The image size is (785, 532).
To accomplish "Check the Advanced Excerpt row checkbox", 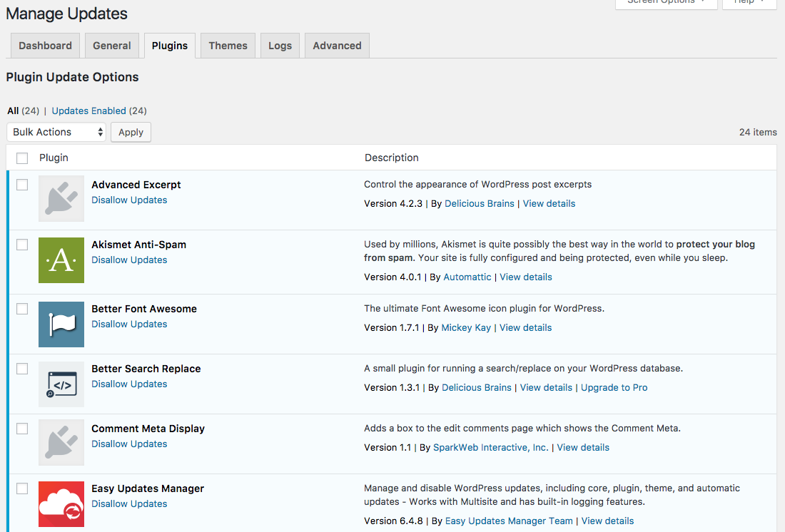I will [22, 185].
